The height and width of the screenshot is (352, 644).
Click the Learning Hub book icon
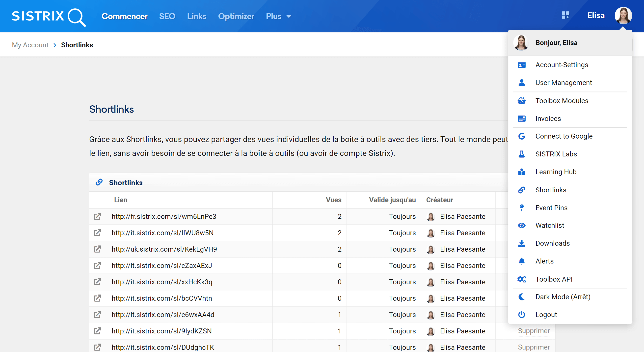pyautogui.click(x=521, y=172)
